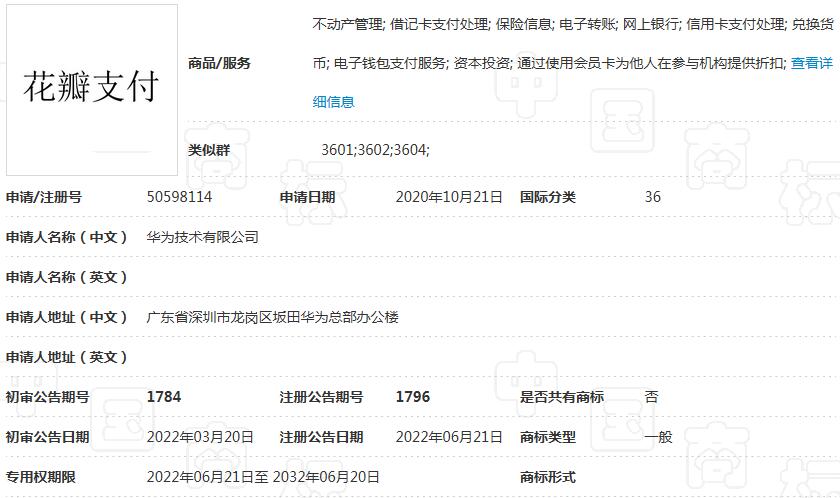Click registration announcement issue 1796
Image resolution: width=840 pixels, height=498 pixels.
pos(413,397)
